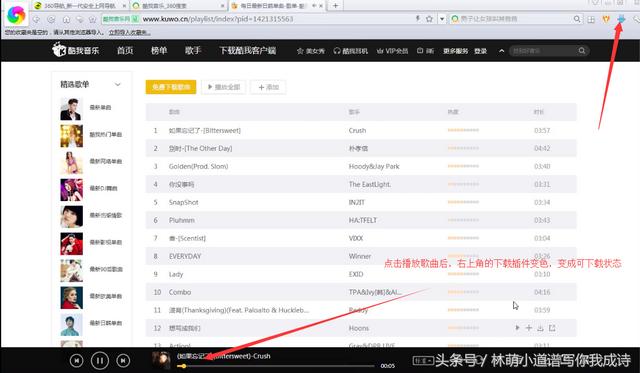Click artist name VIXX
Viewport: 640px width, 373px height.
pyautogui.click(x=356, y=238)
